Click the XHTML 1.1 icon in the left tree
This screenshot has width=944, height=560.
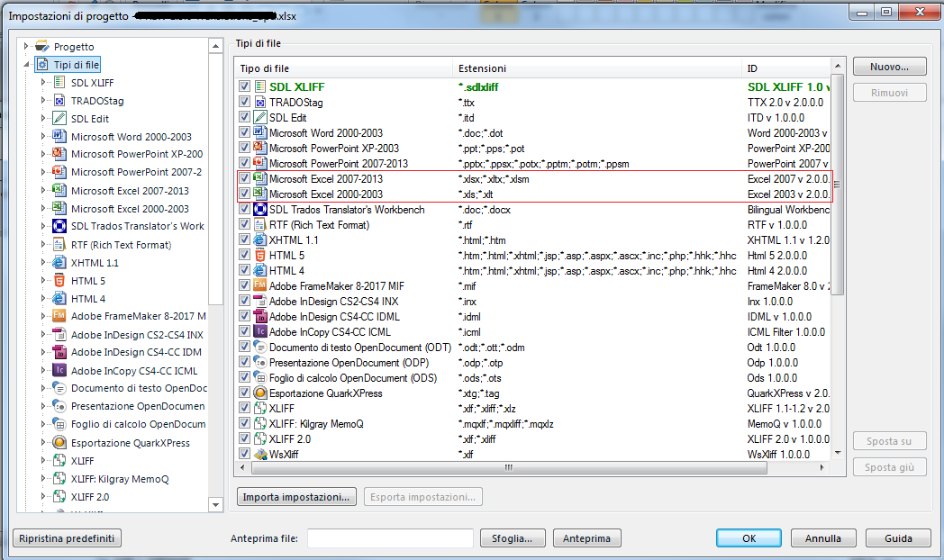(59, 262)
